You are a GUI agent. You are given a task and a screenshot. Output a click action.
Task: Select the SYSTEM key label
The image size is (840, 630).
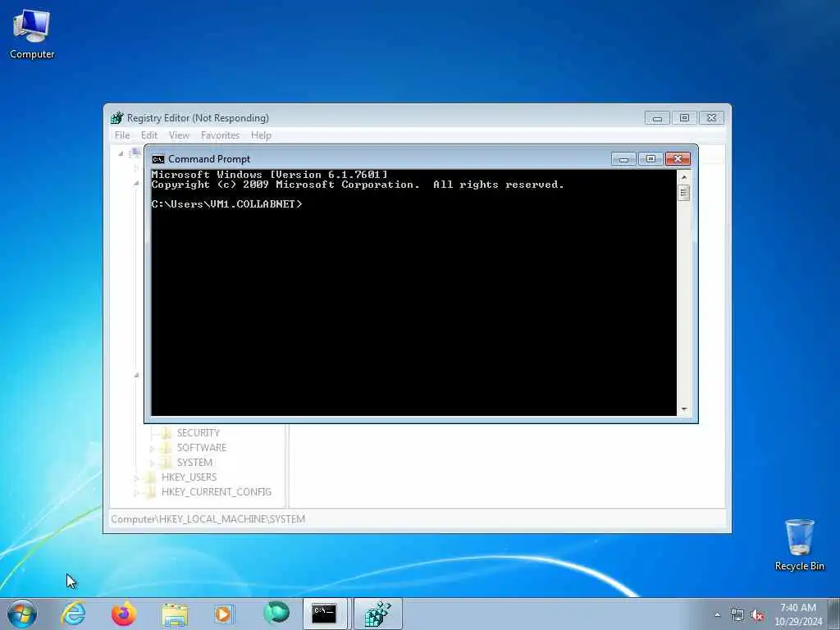point(194,463)
